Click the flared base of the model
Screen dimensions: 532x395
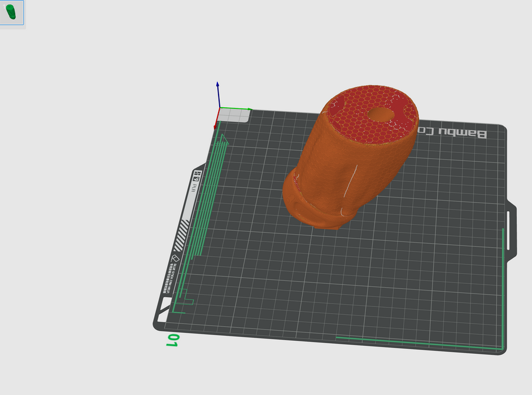coord(316,214)
